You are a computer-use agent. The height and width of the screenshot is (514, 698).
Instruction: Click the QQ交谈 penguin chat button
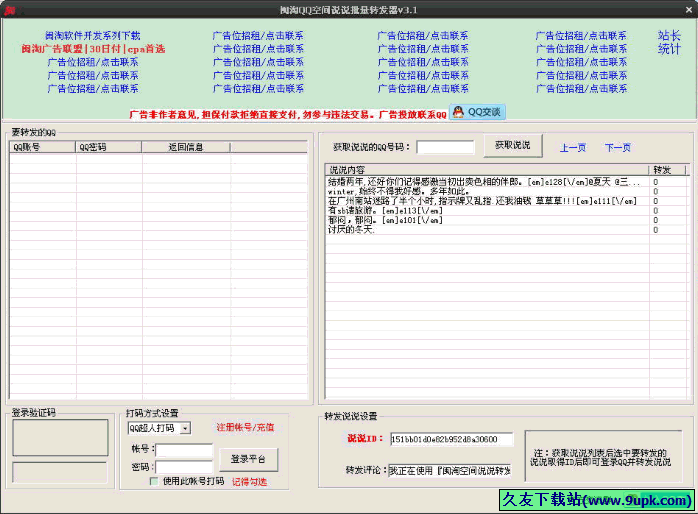click(x=477, y=112)
